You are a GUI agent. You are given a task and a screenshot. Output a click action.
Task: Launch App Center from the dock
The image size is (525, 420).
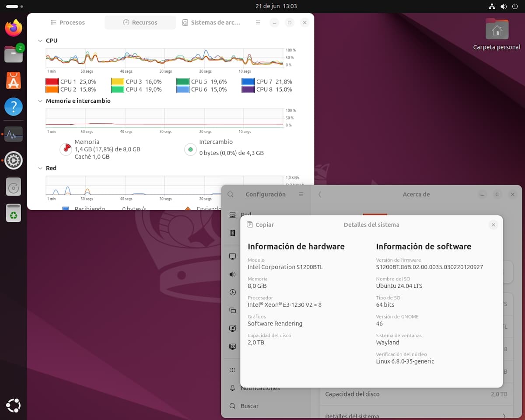14,80
